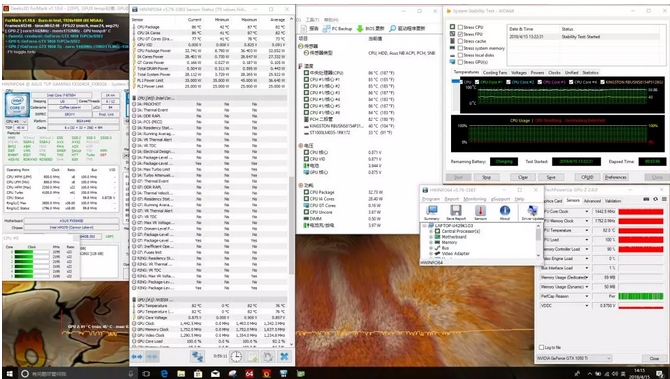The width and height of the screenshot is (670, 379).
Task: Click the Windows taskbar search box
Action: click(x=77, y=373)
